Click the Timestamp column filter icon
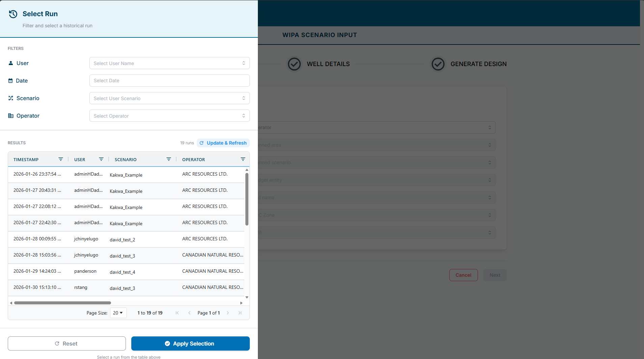Image resolution: width=644 pixels, height=359 pixels. click(61, 159)
